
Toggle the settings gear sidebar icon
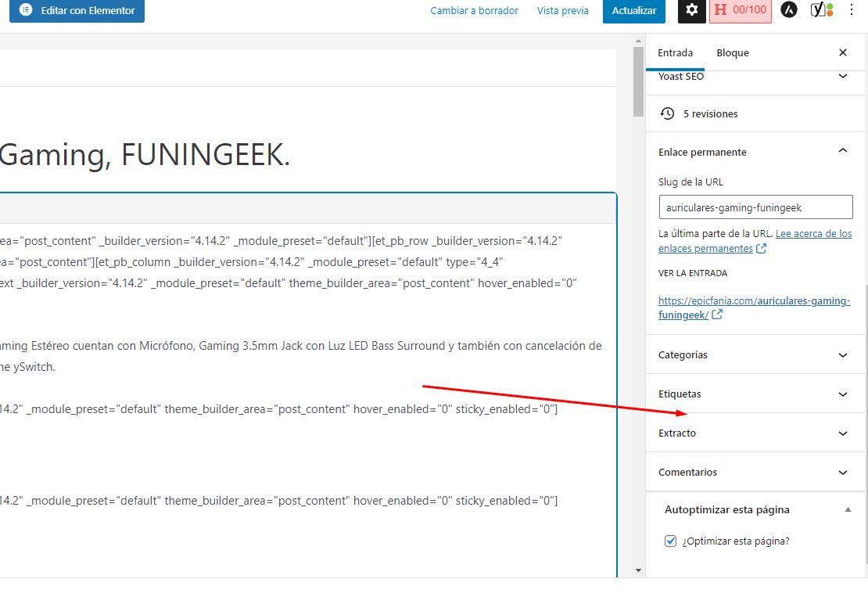[692, 10]
